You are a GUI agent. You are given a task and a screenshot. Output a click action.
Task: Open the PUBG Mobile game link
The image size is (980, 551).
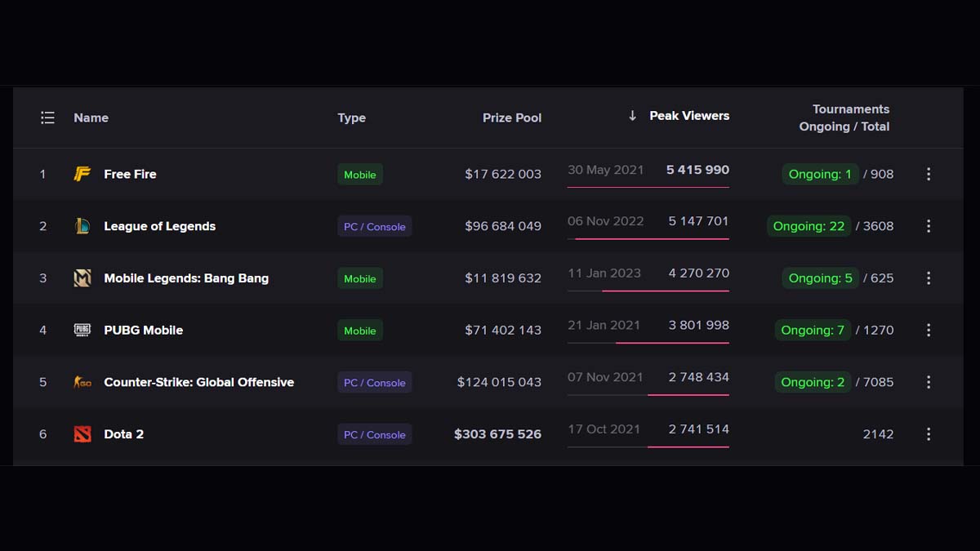point(143,330)
